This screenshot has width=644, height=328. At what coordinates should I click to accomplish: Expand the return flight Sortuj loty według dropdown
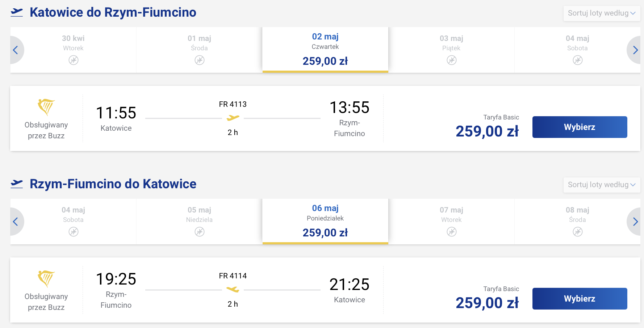click(601, 185)
